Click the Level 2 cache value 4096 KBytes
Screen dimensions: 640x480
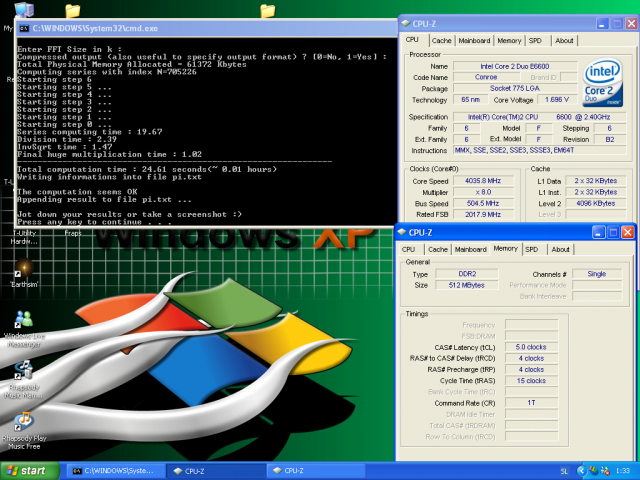tap(596, 203)
